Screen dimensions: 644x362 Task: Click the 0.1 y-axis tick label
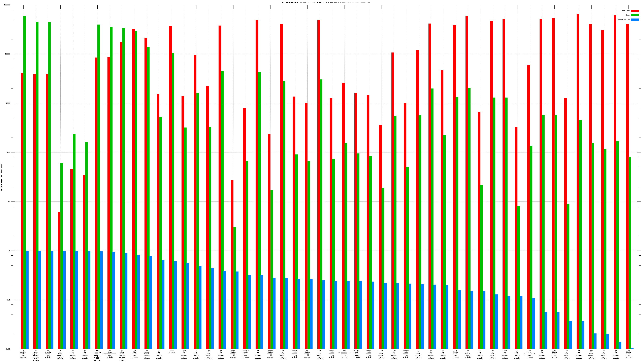tap(9, 300)
